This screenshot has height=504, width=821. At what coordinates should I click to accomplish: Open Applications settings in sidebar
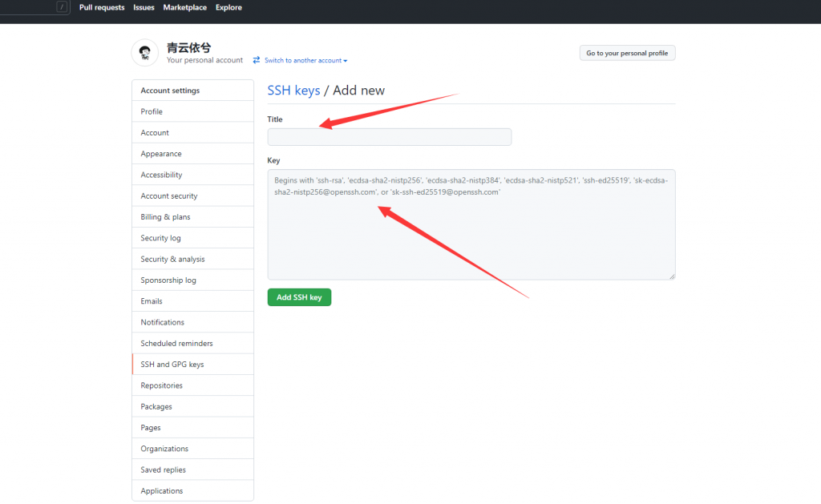click(192, 491)
